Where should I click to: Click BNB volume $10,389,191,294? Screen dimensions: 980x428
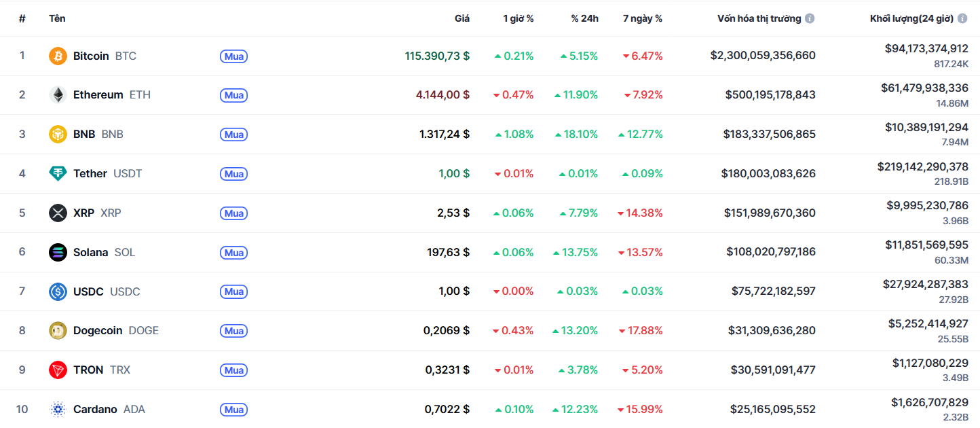(x=926, y=127)
